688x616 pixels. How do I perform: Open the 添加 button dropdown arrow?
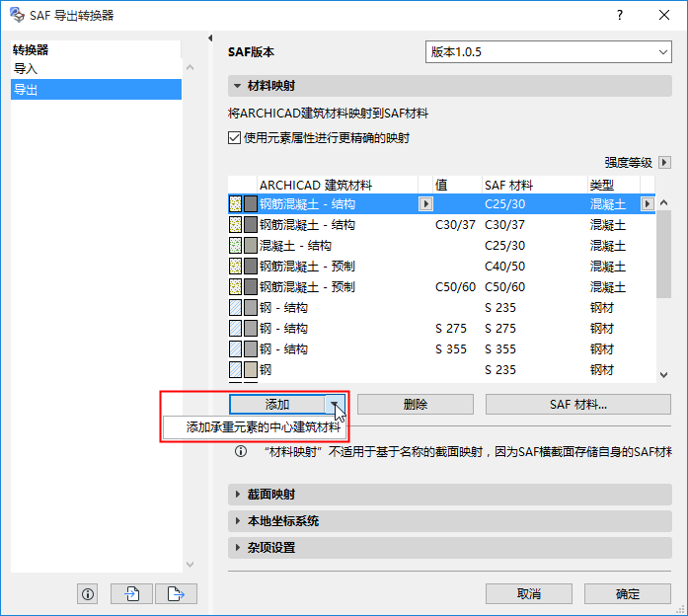pyautogui.click(x=335, y=404)
